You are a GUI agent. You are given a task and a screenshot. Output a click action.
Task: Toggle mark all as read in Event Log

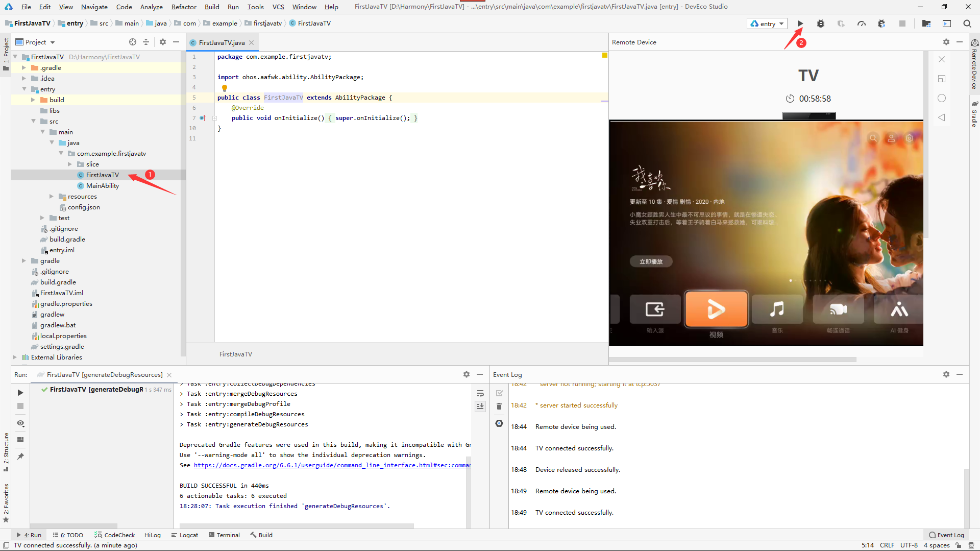[499, 393]
